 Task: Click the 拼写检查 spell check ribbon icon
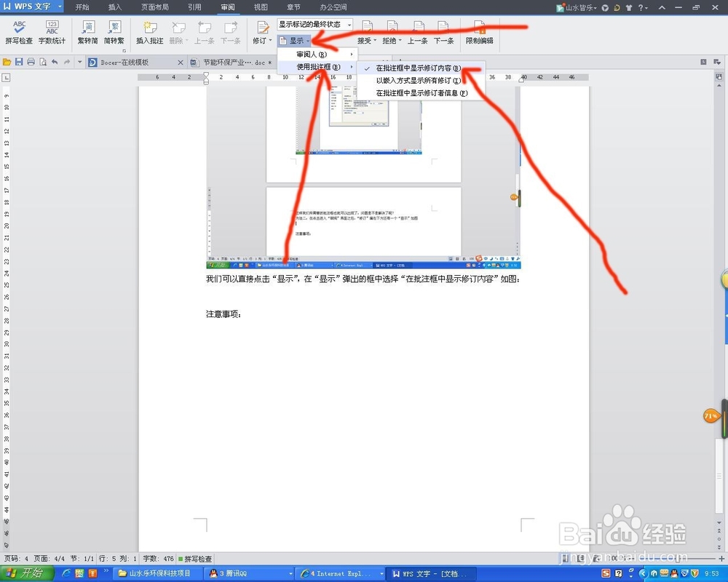point(19,32)
